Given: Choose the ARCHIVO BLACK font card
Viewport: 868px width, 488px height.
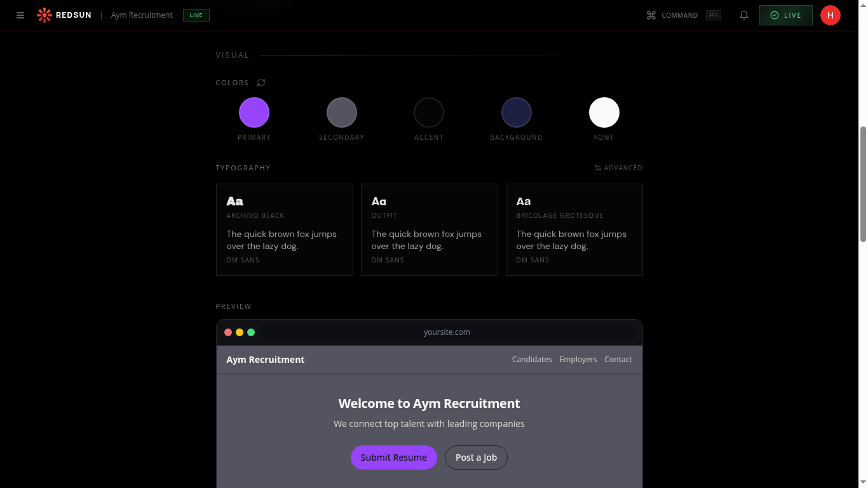Looking at the screenshot, I should 284,229.
